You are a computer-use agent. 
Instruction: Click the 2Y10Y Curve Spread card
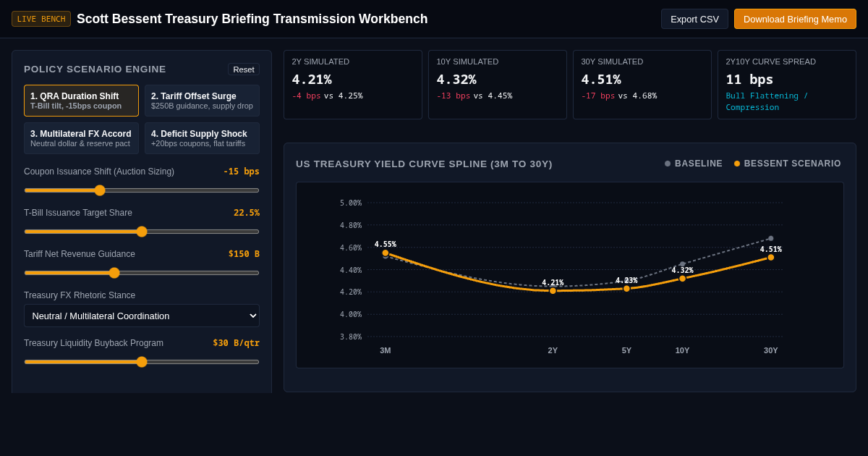pos(787,85)
